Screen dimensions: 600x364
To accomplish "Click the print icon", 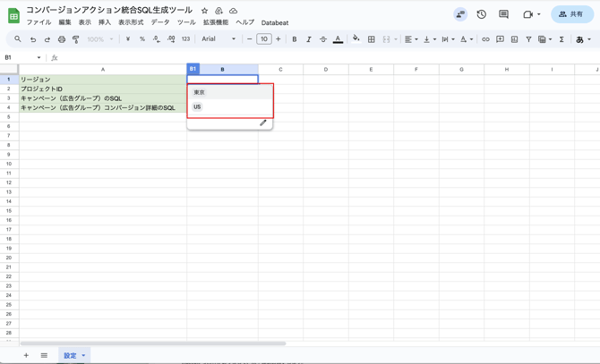I will point(62,39).
